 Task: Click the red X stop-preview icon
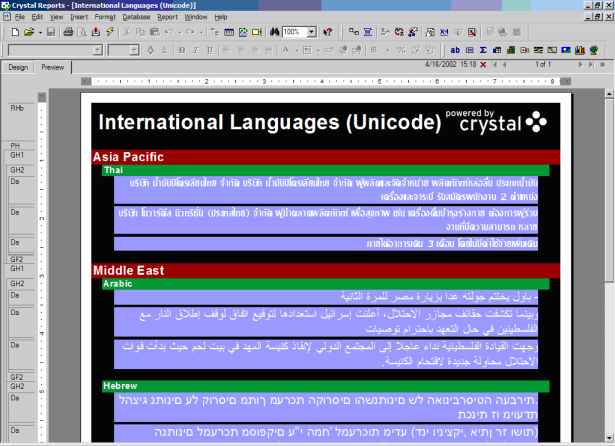(x=483, y=65)
